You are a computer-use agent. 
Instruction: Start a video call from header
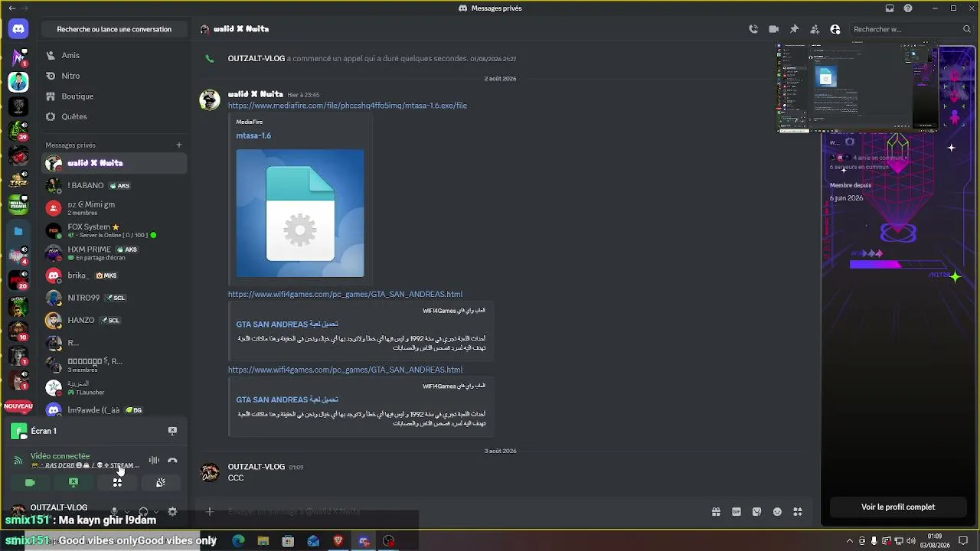pyautogui.click(x=774, y=29)
